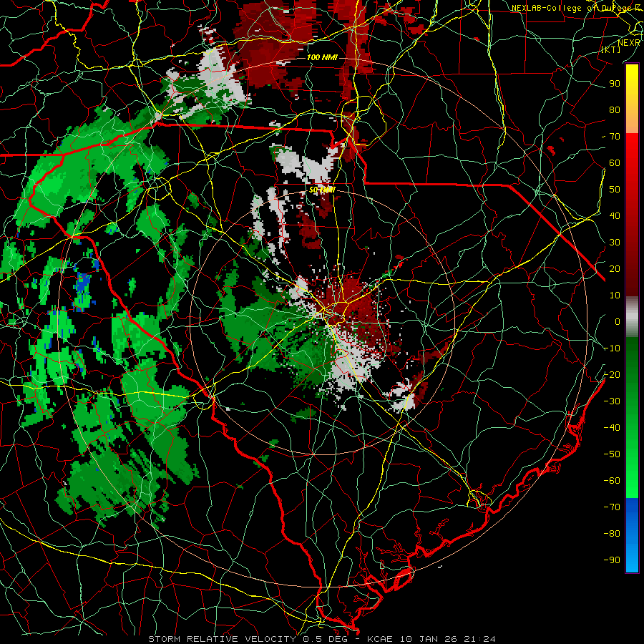Click the 0 value on the velocity scale
Viewport: 644px width, 644px height.
(618, 321)
